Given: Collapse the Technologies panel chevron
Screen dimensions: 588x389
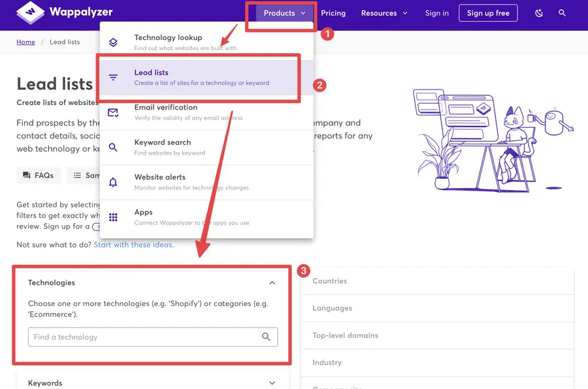Looking at the screenshot, I should click(x=272, y=283).
